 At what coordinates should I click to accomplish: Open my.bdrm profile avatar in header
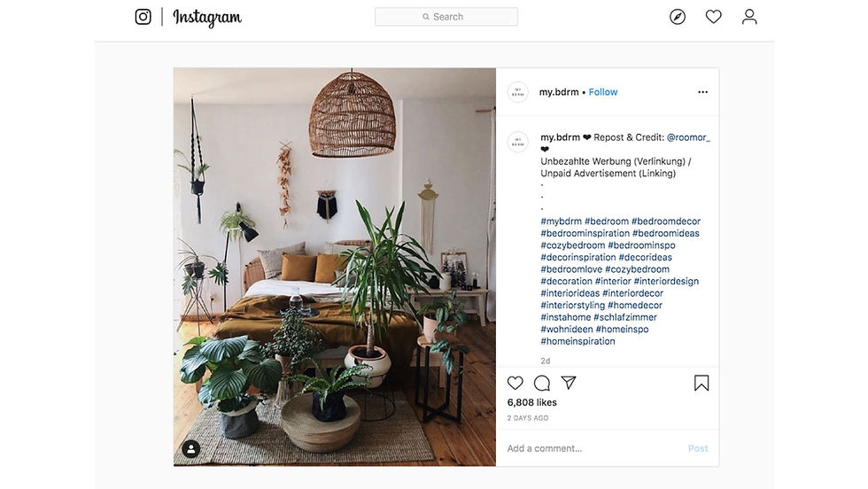518,92
